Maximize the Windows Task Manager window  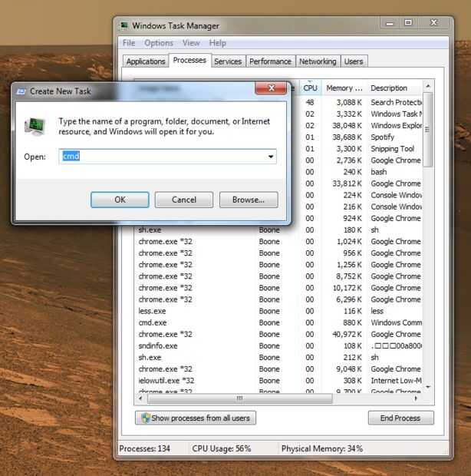tap(408, 23)
